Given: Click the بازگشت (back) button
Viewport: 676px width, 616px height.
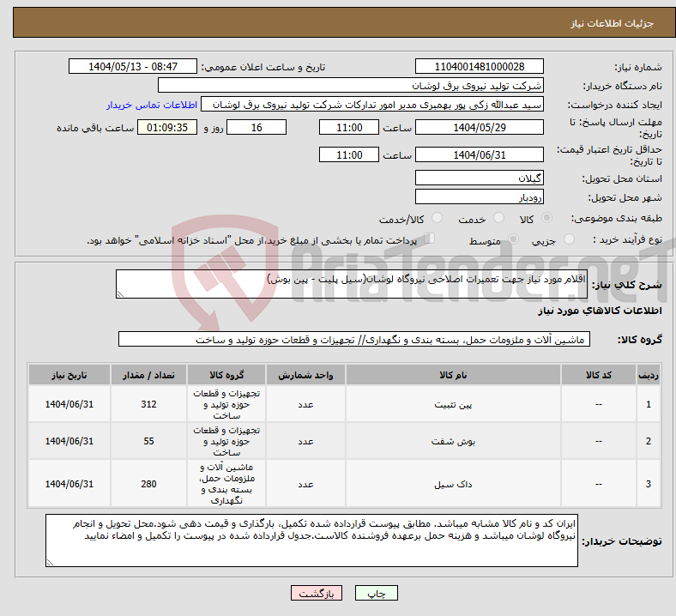Looking at the screenshot, I should click(x=317, y=593).
